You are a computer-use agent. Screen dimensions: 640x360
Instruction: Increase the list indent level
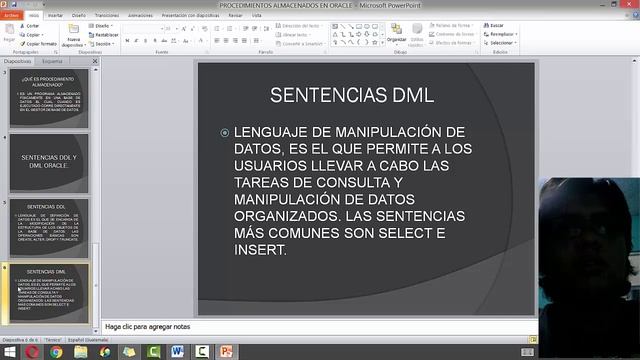255,29
